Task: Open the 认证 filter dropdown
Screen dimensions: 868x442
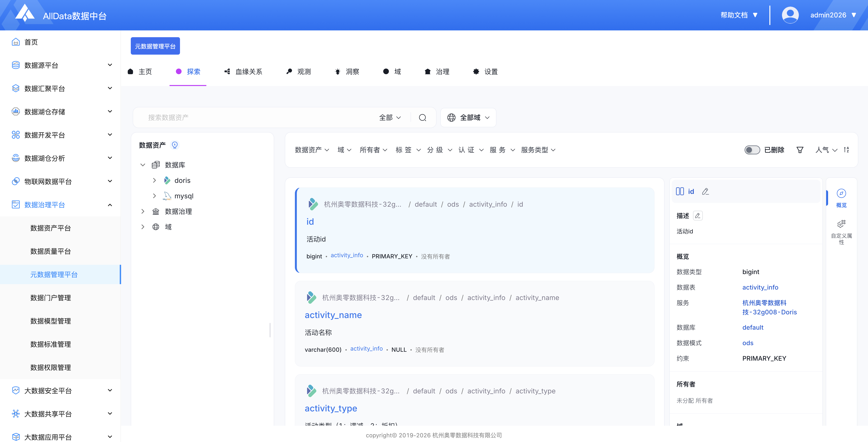Action: tap(471, 150)
